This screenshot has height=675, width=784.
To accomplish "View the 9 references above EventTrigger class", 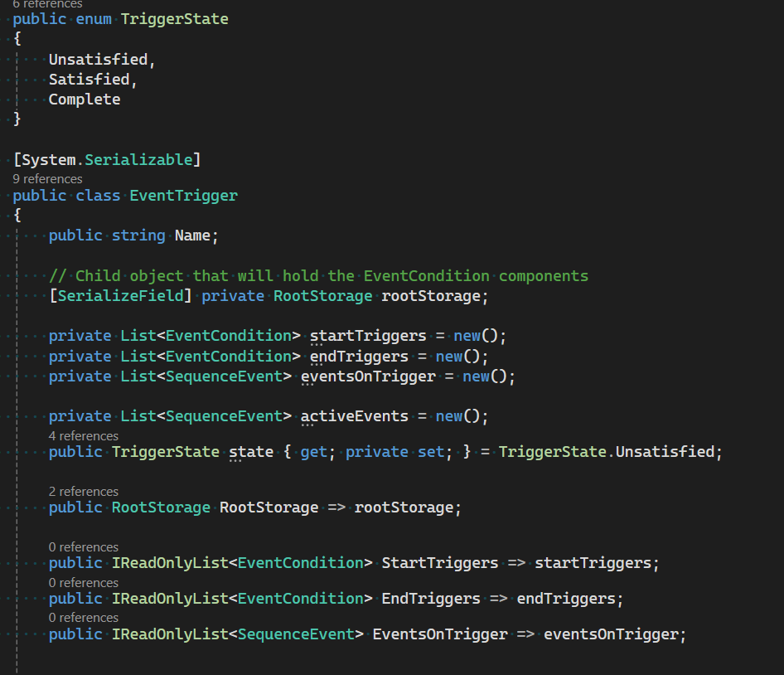I will (x=47, y=178).
